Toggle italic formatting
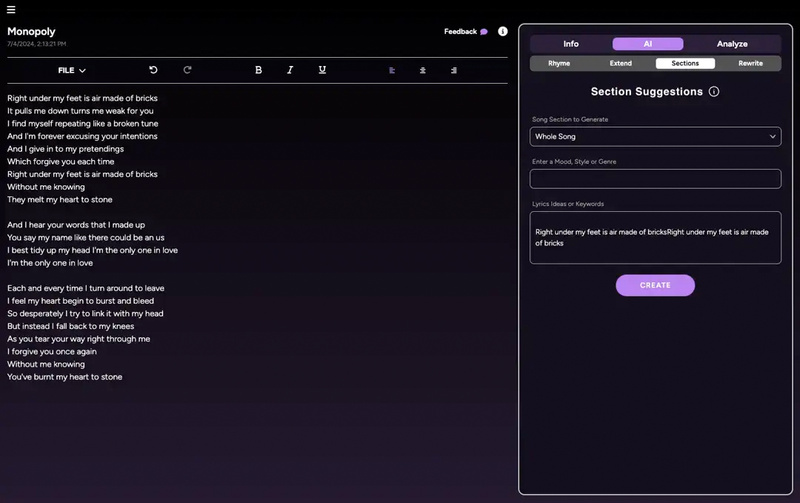The width and height of the screenshot is (800, 503). point(290,70)
